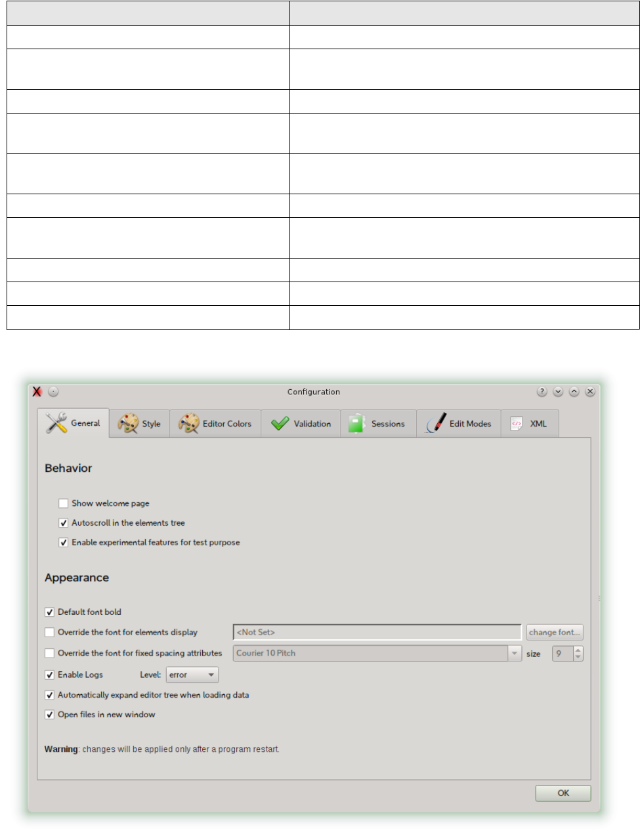Open the General tab
Image resolution: width=640 pixels, height=840 pixels.
pos(73,423)
